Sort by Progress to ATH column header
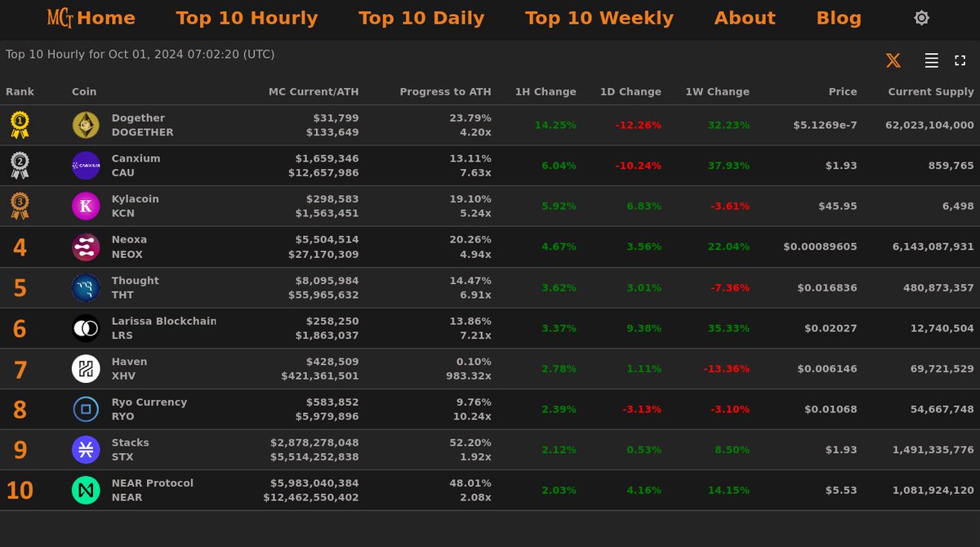This screenshot has width=980, height=547. pos(446,91)
